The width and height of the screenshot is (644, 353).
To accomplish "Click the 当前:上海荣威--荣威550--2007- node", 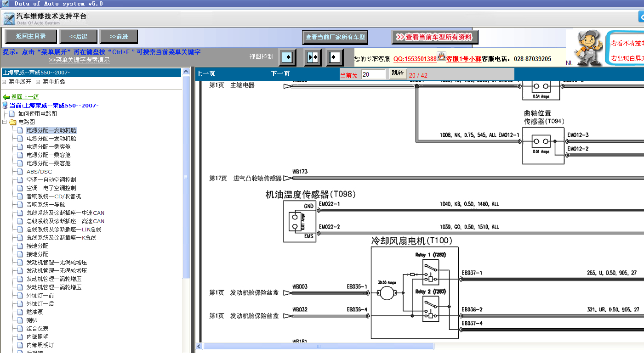I will click(x=54, y=106).
